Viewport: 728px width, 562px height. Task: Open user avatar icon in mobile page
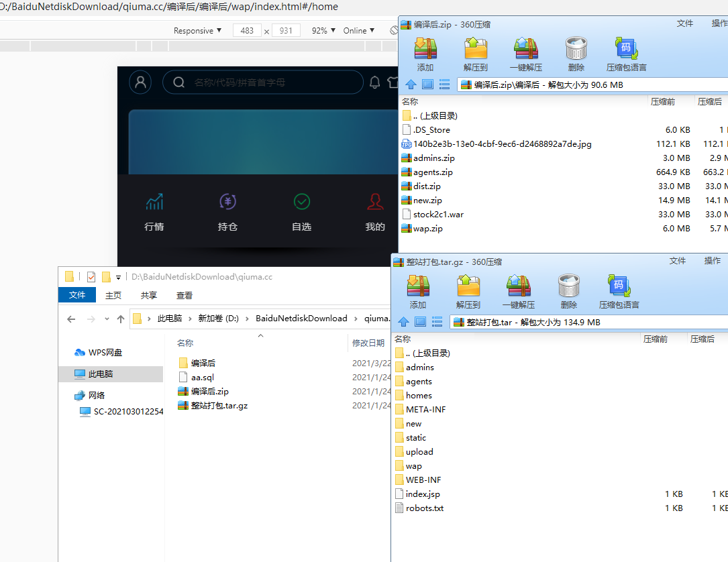coord(140,82)
